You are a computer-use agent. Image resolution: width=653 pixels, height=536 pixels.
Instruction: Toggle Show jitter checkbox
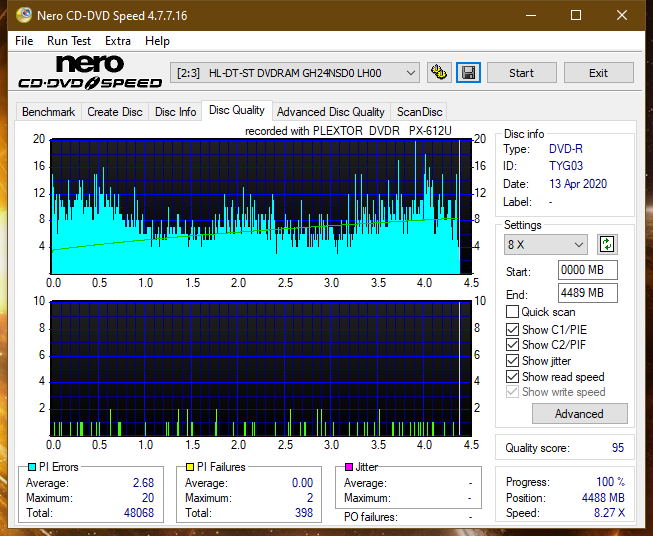click(512, 361)
